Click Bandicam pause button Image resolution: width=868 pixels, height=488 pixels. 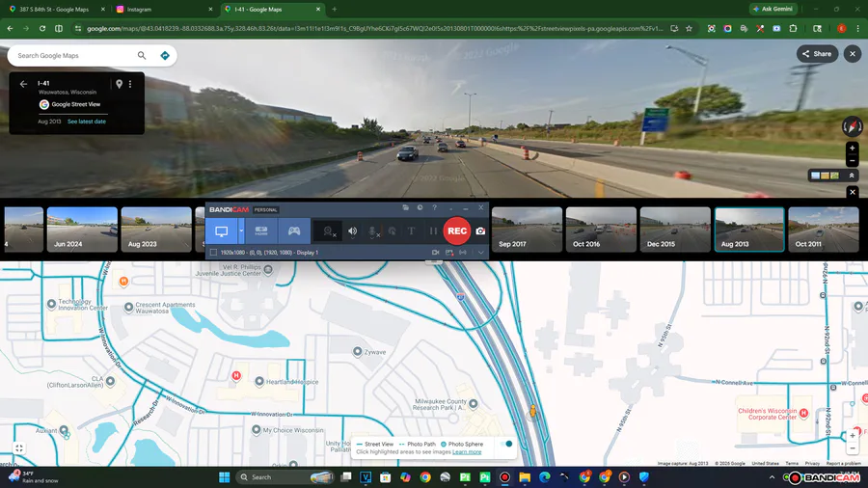coord(433,231)
